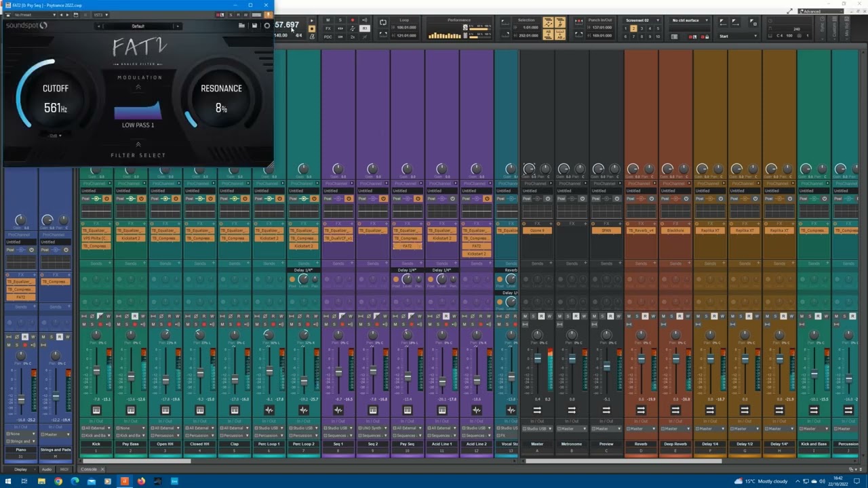
Task: Go to next FAT2 preset with right arrow
Action: pyautogui.click(x=177, y=26)
